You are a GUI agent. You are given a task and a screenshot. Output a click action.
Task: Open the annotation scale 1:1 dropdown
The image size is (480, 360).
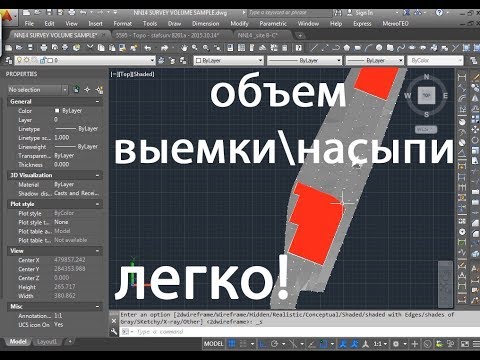[x=380, y=344]
